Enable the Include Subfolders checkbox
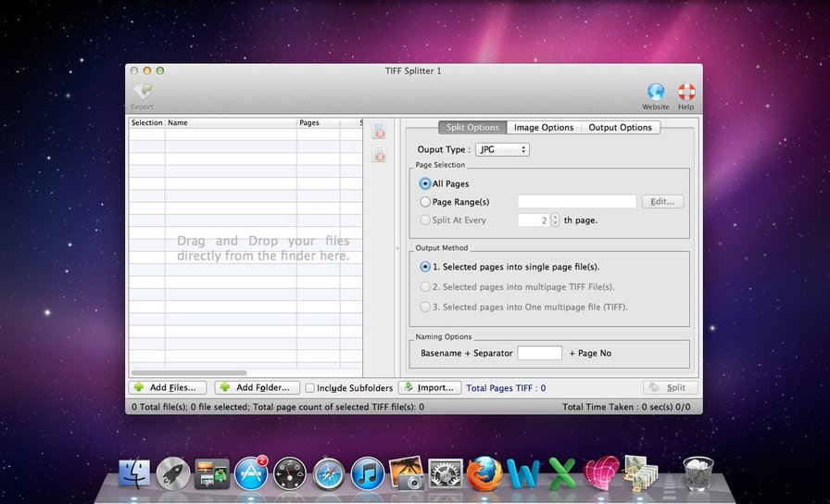 (310, 388)
